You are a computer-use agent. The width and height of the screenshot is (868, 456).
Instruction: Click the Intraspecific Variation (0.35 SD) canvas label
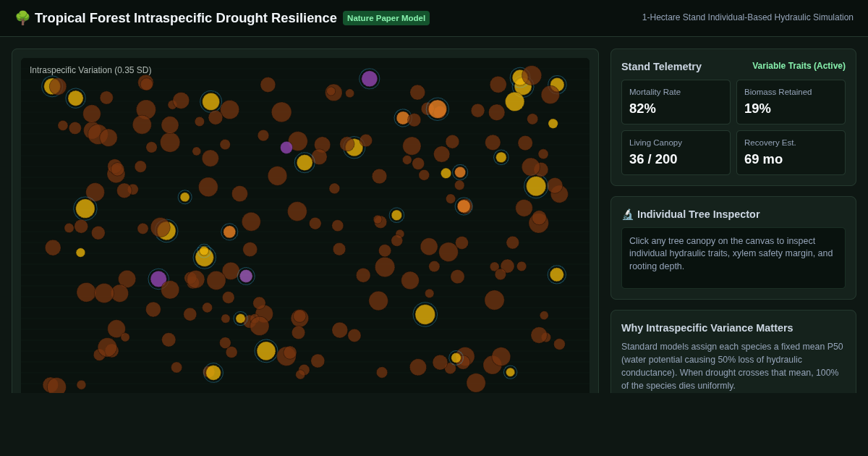90,70
